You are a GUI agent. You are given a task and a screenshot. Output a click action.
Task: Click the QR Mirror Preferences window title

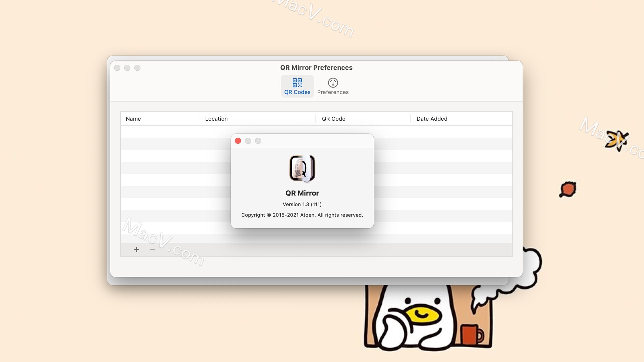point(316,68)
